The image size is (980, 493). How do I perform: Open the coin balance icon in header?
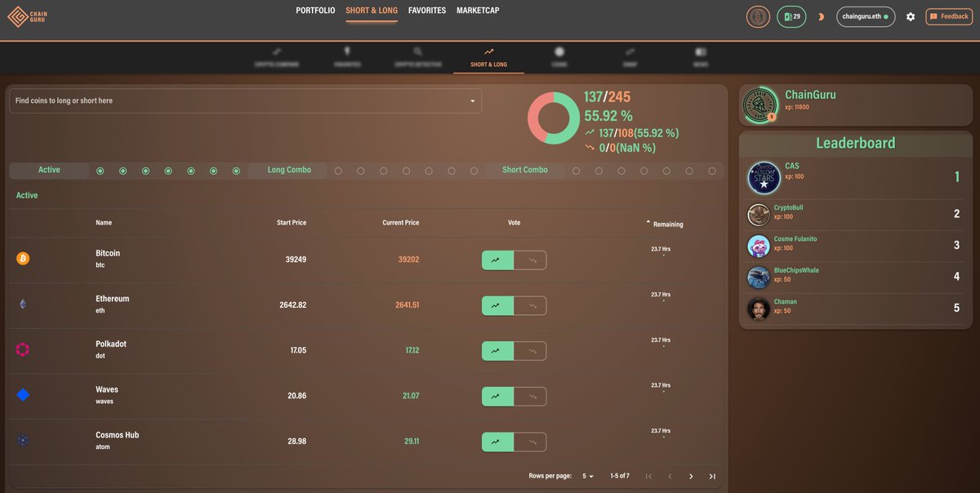click(758, 16)
